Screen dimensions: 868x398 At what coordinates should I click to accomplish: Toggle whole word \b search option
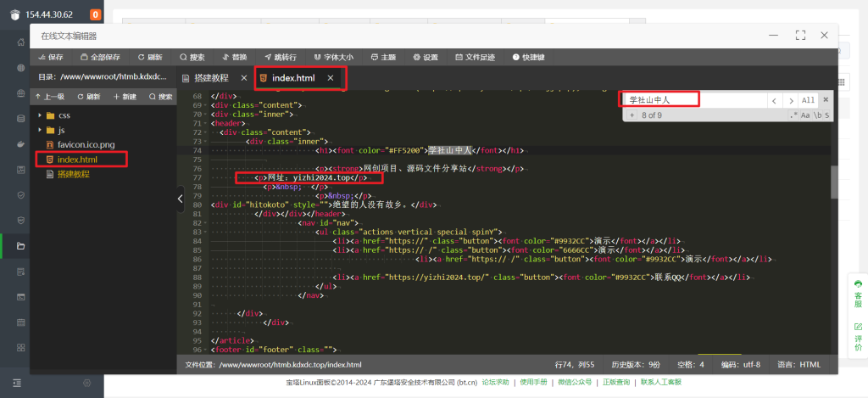817,115
